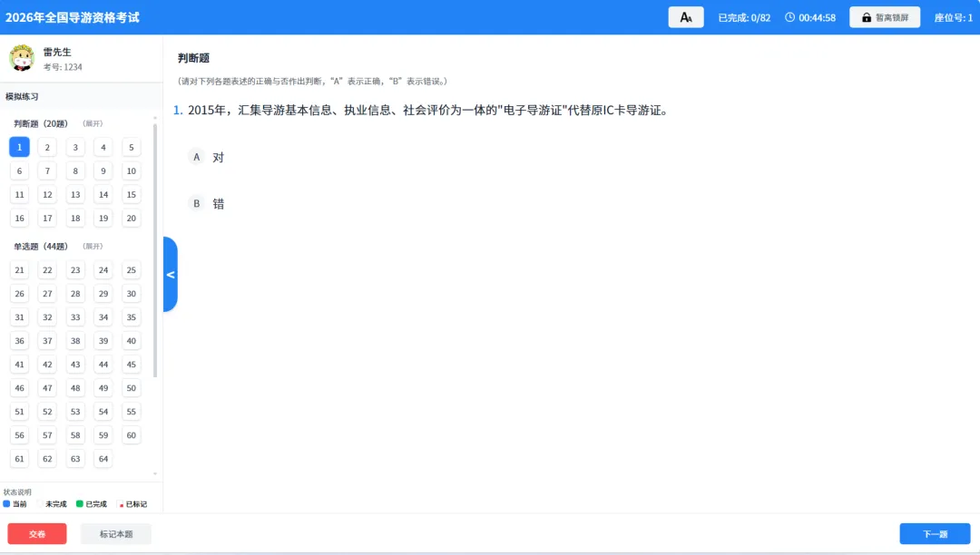
Task: Expand the 单选题 section with 展开
Action: point(93,247)
